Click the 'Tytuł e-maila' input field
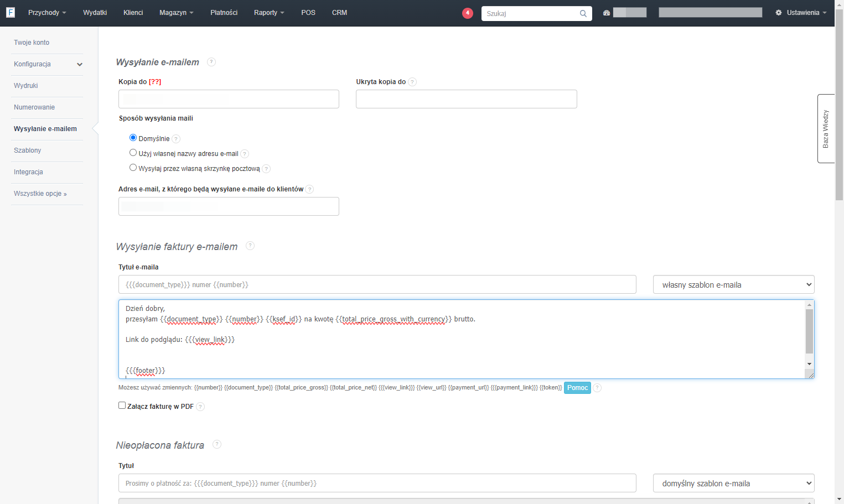 [377, 284]
